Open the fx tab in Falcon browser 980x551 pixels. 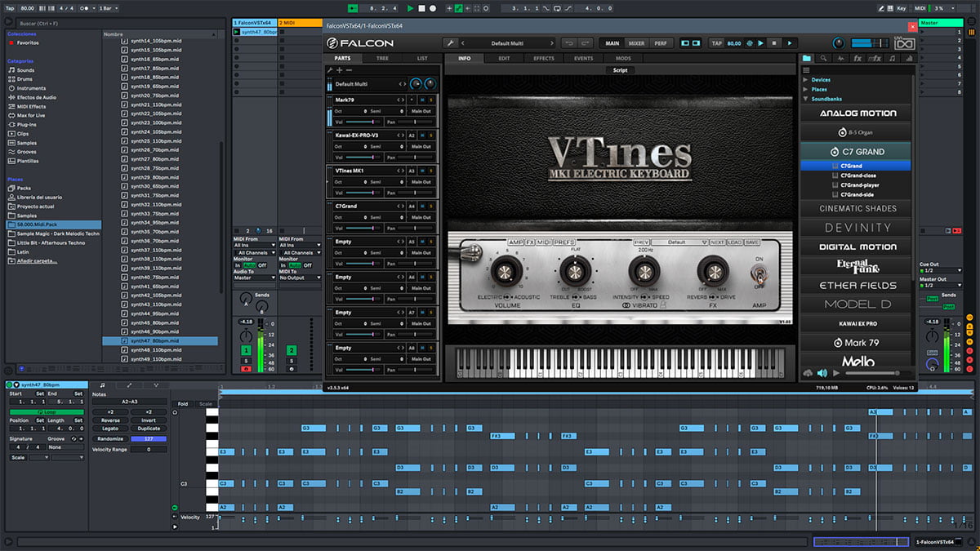click(x=857, y=58)
